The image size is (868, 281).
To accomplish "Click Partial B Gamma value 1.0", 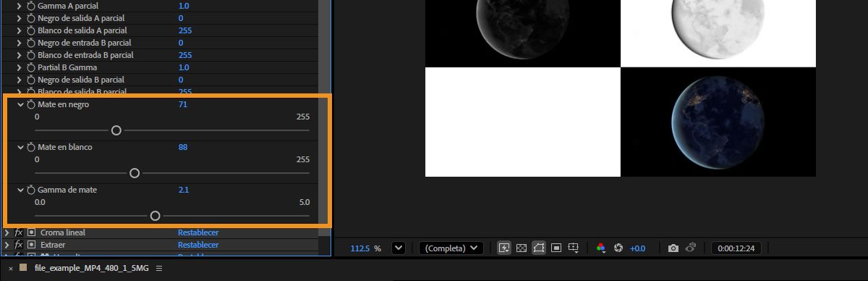I will pos(184,67).
